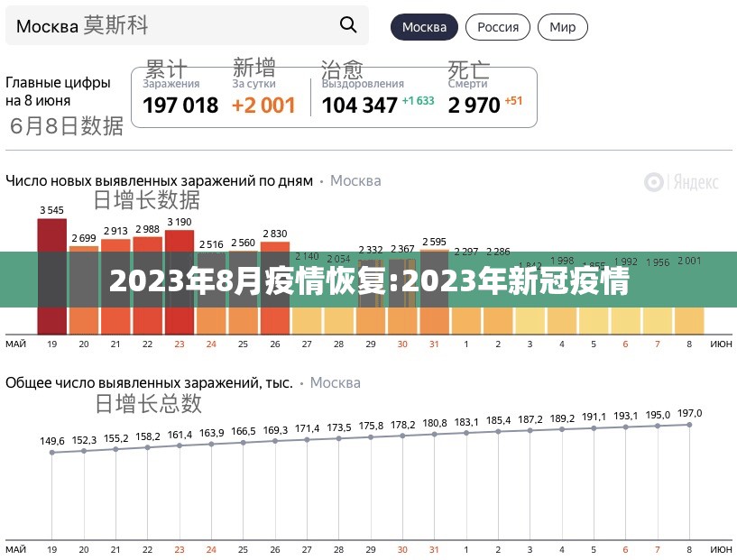Click the recoveries value 104 347
This screenshot has height=560, width=737.
coord(360,106)
